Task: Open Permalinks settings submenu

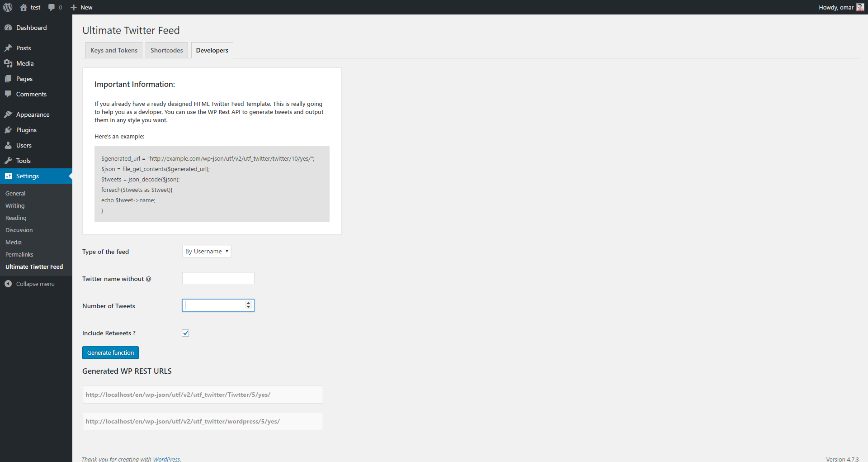Action: (x=19, y=254)
